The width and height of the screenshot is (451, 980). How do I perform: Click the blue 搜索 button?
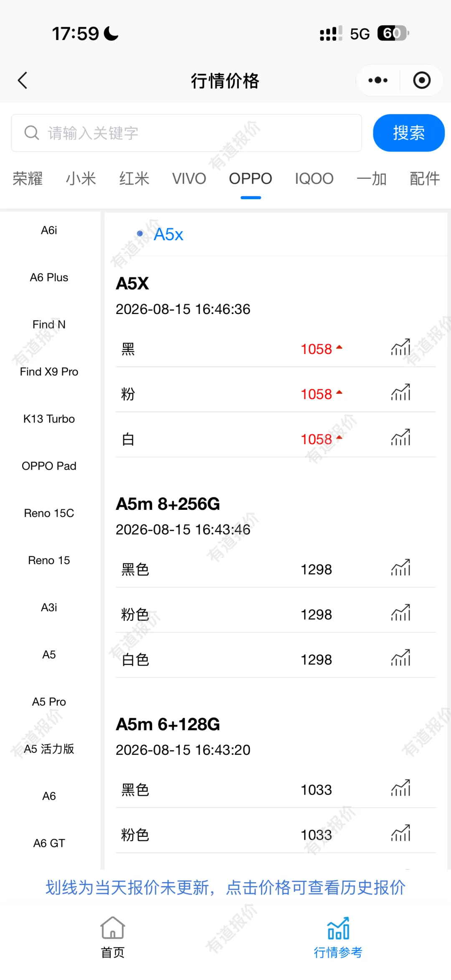tap(409, 133)
